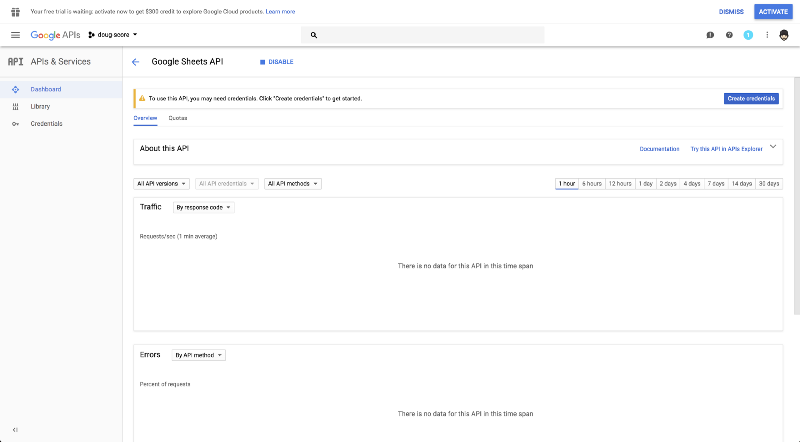Open the user account avatar
Viewport: 800px width, 442px height.
pyautogui.click(x=784, y=35)
